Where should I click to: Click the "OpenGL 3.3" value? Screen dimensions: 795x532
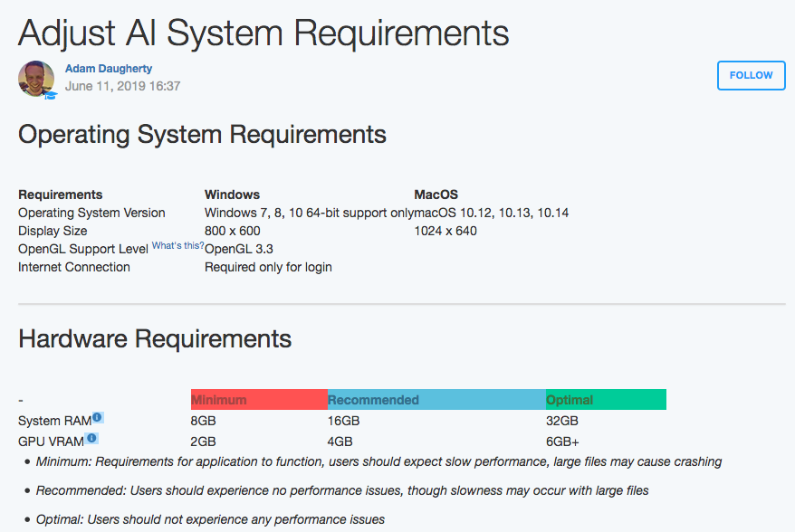point(239,250)
